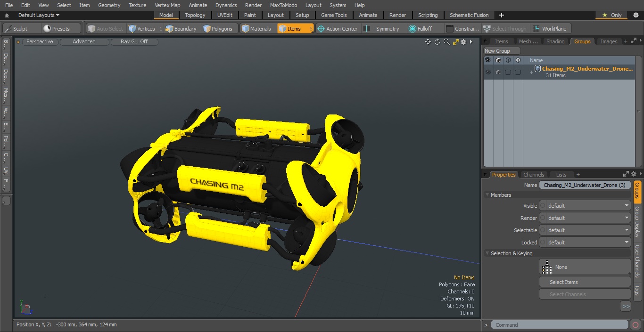Open the User Channels vertical tab
This screenshot has width=644, height=332.
coord(637,261)
